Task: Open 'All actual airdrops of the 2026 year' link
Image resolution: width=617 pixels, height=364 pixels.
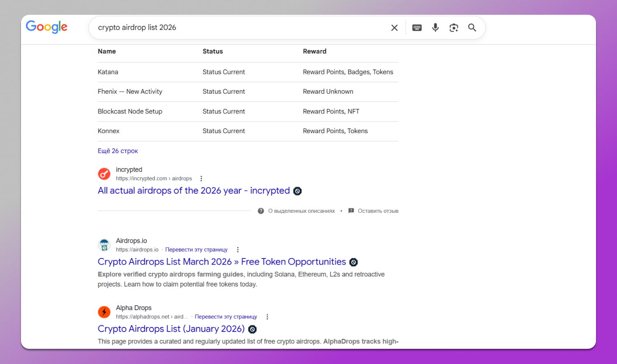Action: 193,191
